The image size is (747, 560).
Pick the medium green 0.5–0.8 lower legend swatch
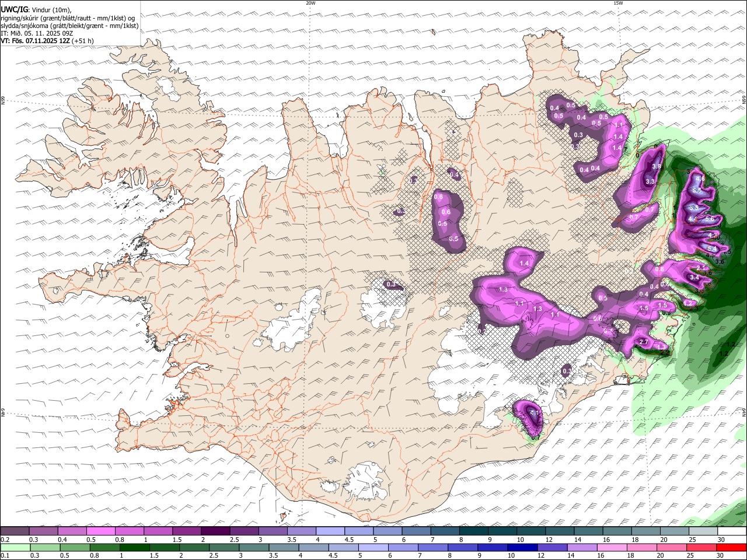75,547
